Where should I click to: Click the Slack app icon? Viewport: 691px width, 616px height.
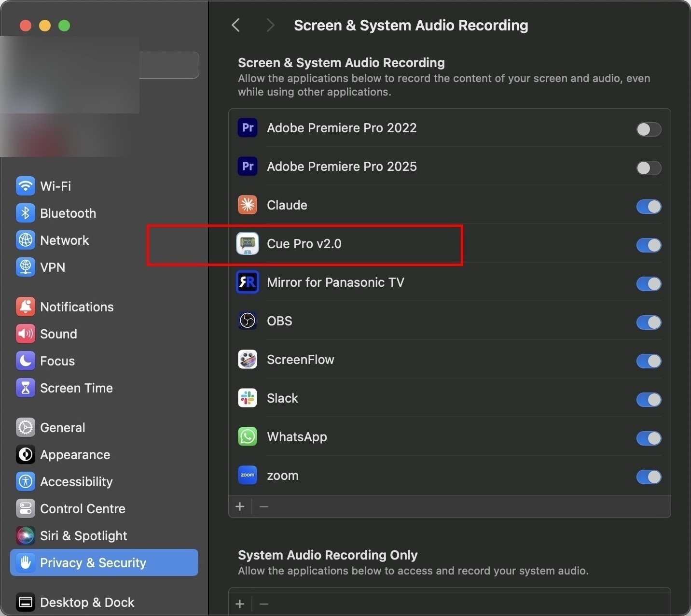(x=248, y=398)
